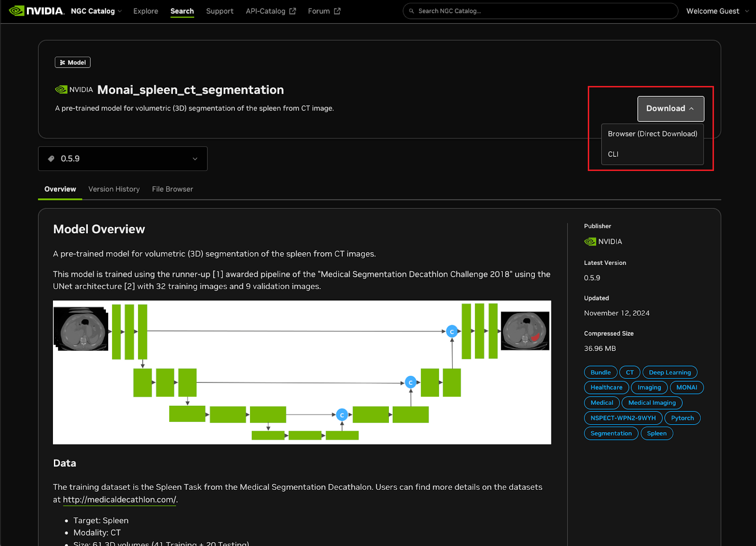Click the Spleen tag
This screenshot has height=546, width=756.
(657, 433)
